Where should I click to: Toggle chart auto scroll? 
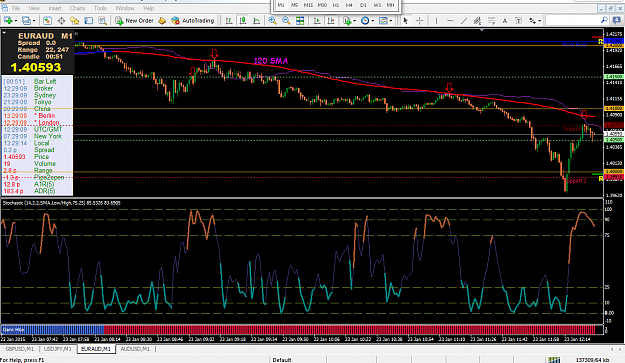click(317, 21)
